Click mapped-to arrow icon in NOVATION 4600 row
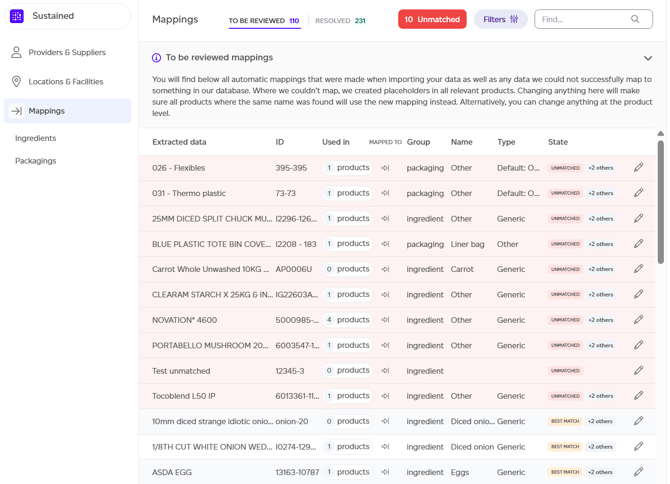This screenshot has height=484, width=670. (385, 320)
